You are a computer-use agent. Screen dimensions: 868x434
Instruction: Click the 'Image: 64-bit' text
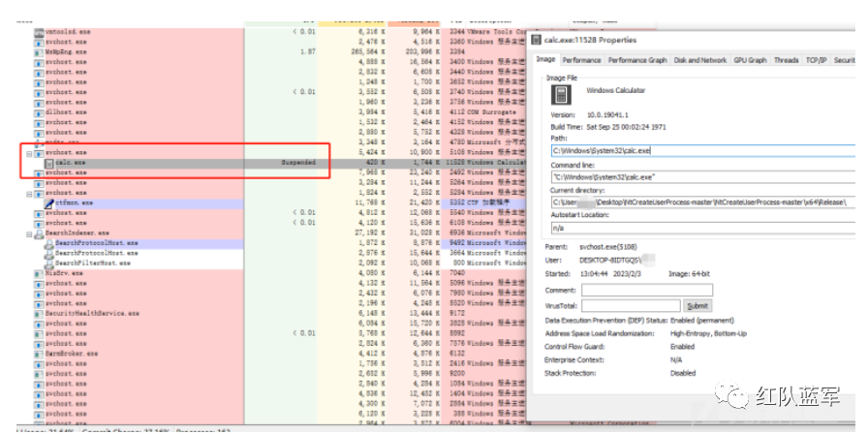coord(689,274)
